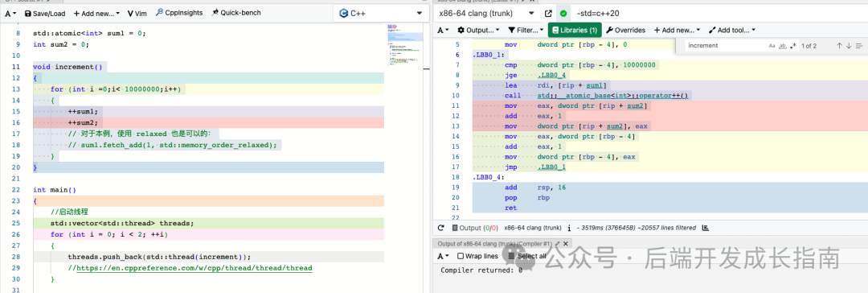The width and height of the screenshot is (868, 293).
Task: Toggle find in selection
Action: pos(858,46)
